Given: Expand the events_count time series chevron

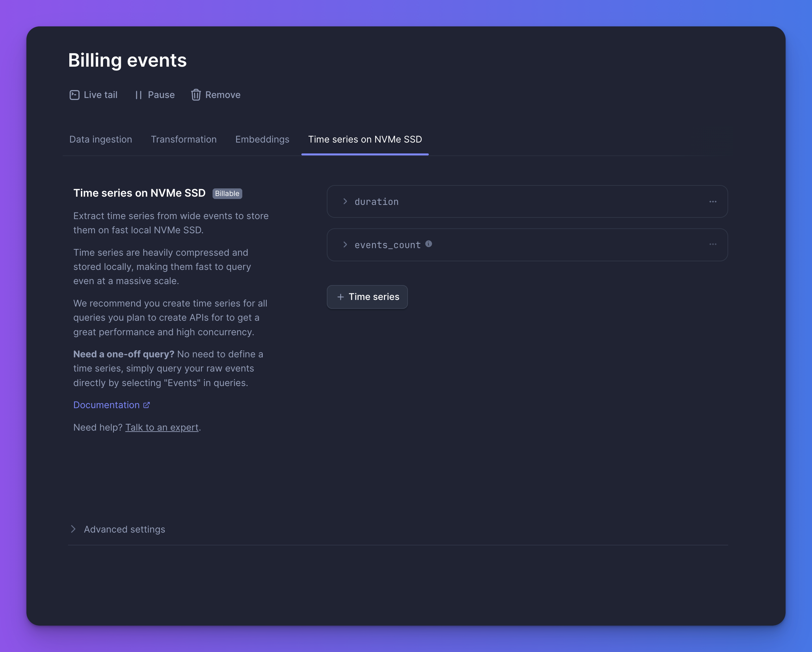Looking at the screenshot, I should (x=345, y=245).
